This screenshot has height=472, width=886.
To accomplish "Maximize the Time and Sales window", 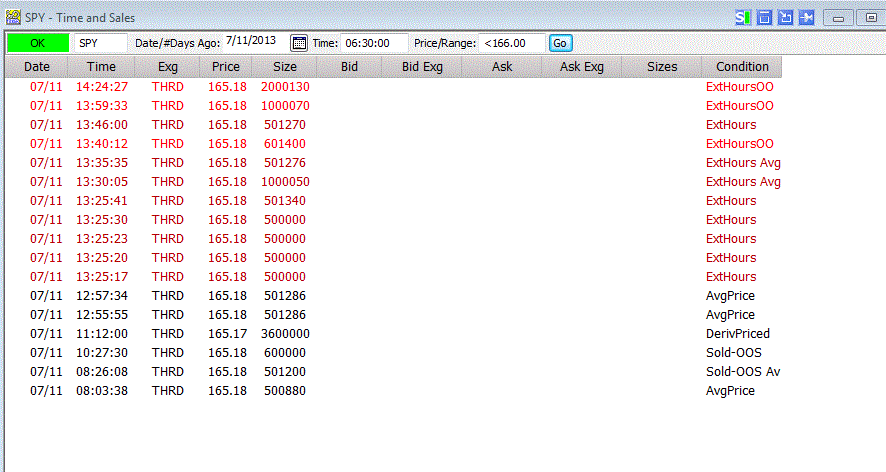I will (x=871, y=18).
